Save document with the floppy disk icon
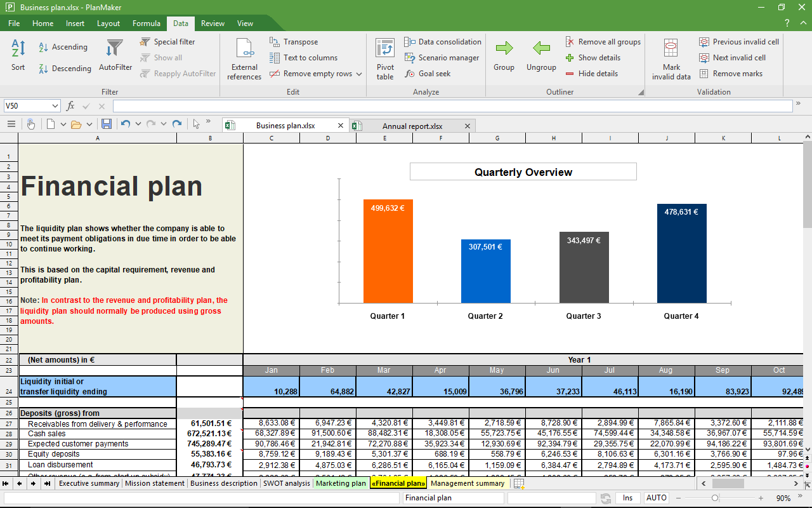 point(107,124)
